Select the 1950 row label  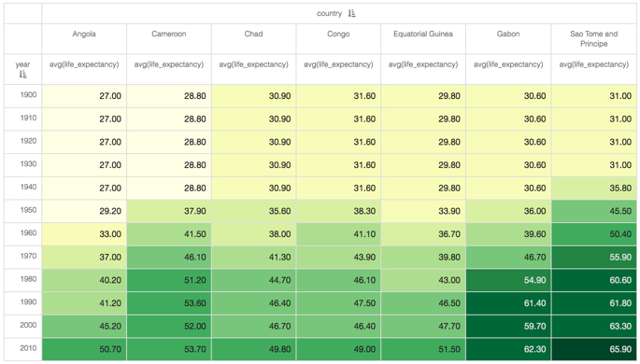pyautogui.click(x=28, y=210)
